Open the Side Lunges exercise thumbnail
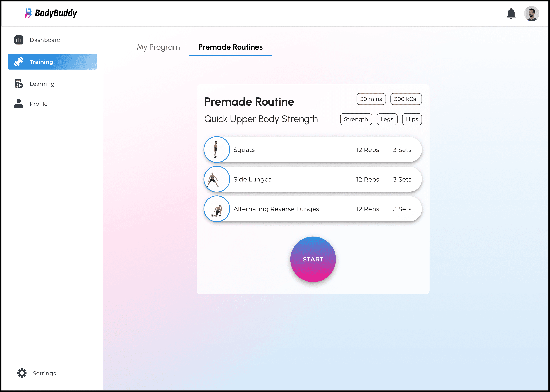Screen dimensions: 550x392 pos(217,179)
